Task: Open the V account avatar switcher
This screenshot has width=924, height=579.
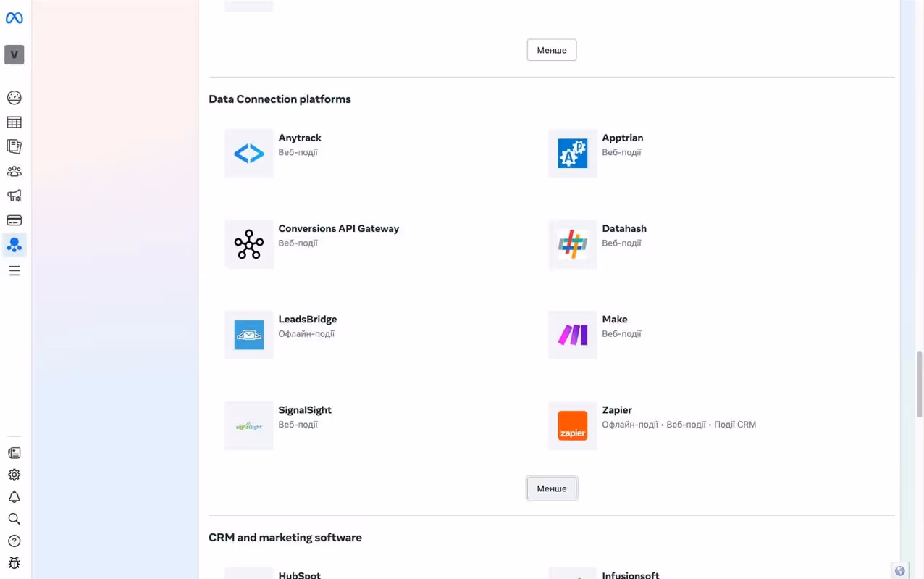Action: tap(14, 54)
